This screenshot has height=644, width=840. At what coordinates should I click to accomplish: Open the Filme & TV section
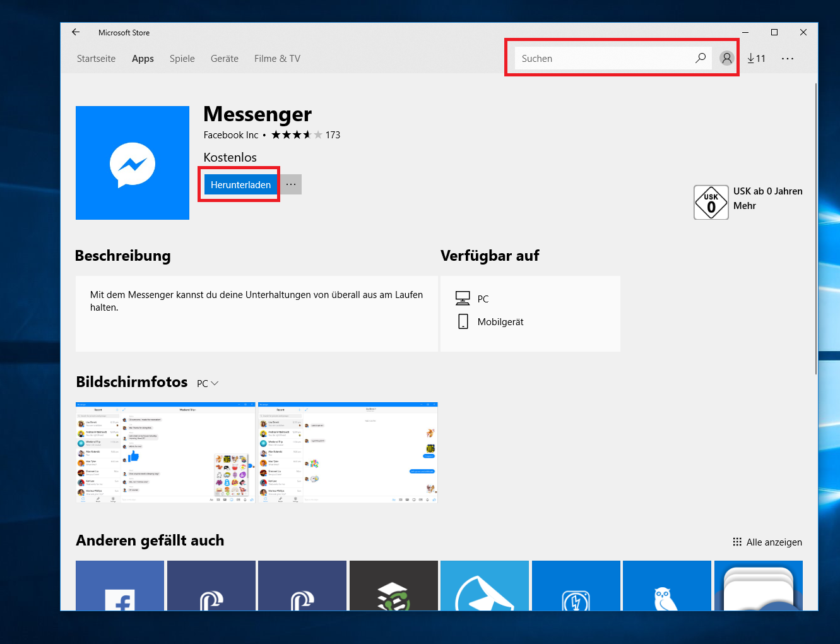[x=276, y=58]
